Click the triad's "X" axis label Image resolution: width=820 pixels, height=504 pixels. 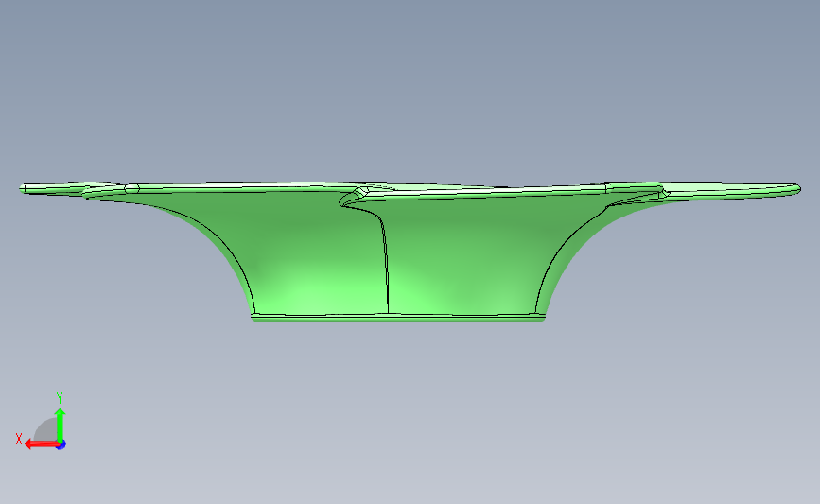click(19, 439)
